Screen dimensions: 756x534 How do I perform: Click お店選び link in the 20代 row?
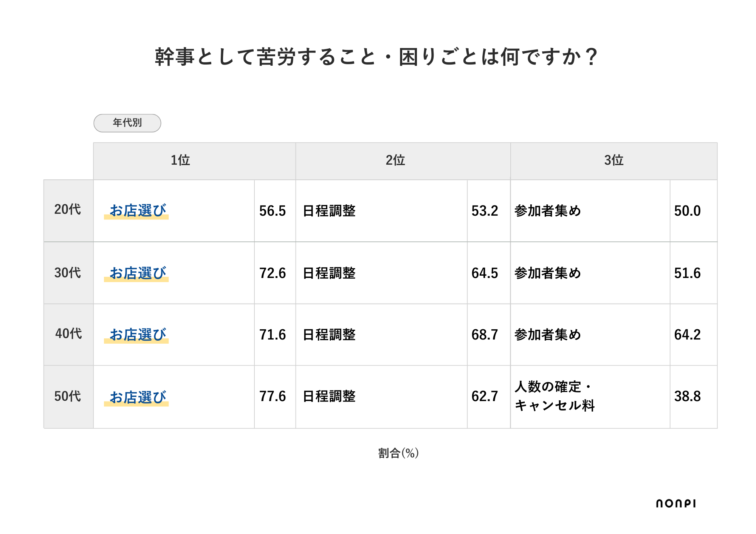[x=138, y=211]
